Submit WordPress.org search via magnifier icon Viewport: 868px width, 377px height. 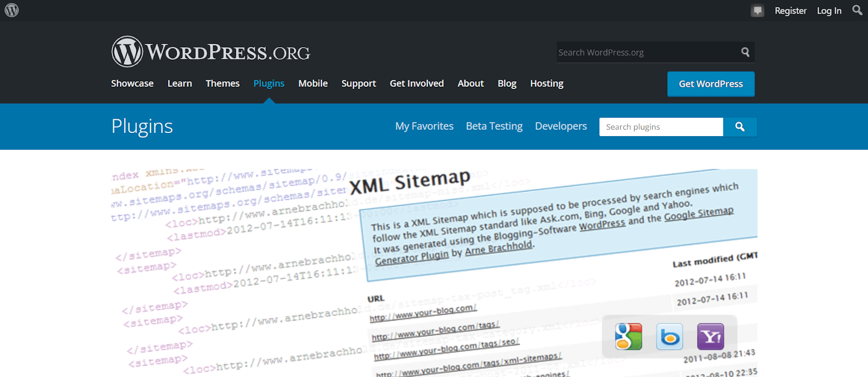coord(745,52)
